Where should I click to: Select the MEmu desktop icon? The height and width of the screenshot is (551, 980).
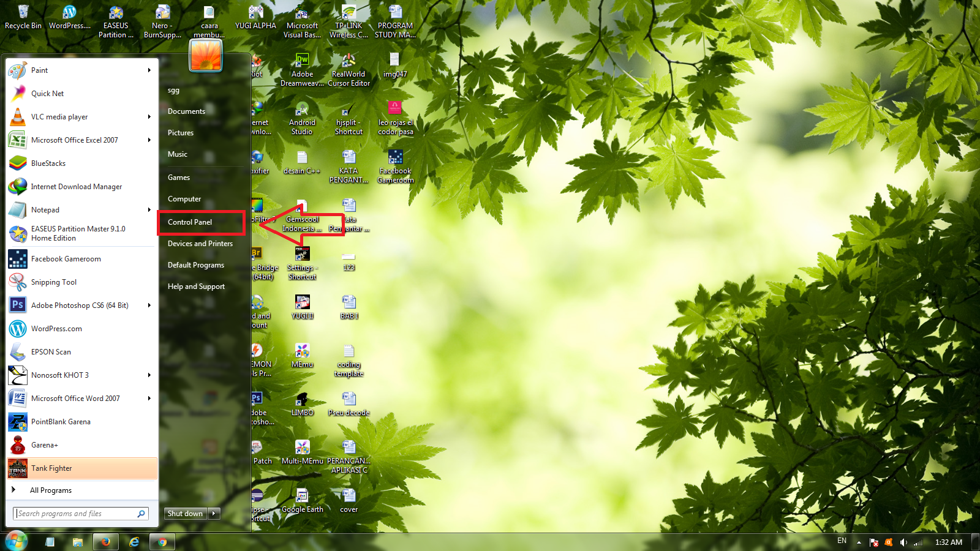pyautogui.click(x=302, y=356)
